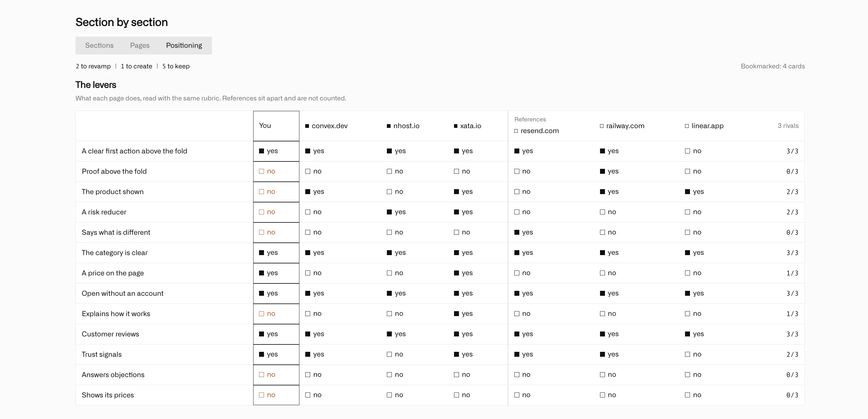Screen dimensions: 868x419
Task: Click the 'Proof above the fold' row label
Action: click(114, 171)
